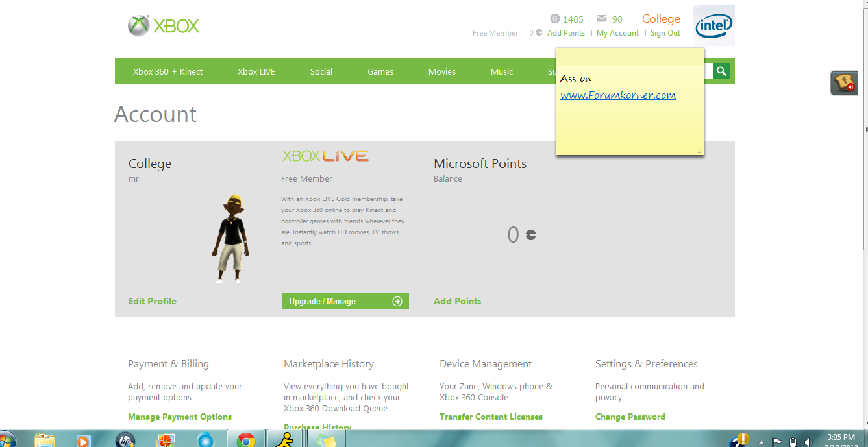Click the points coin icon beside balance 0

pos(531,235)
